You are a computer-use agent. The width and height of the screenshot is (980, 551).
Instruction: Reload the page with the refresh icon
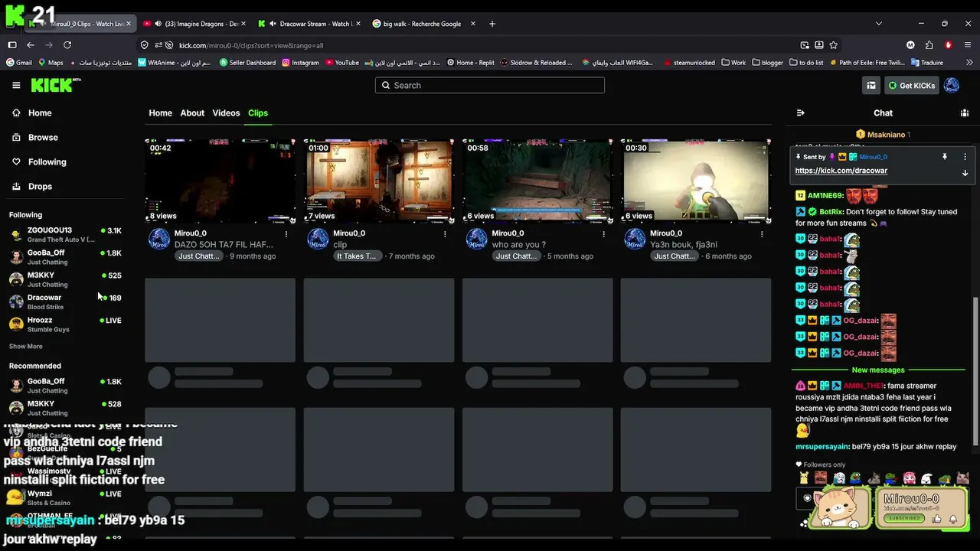tap(67, 45)
